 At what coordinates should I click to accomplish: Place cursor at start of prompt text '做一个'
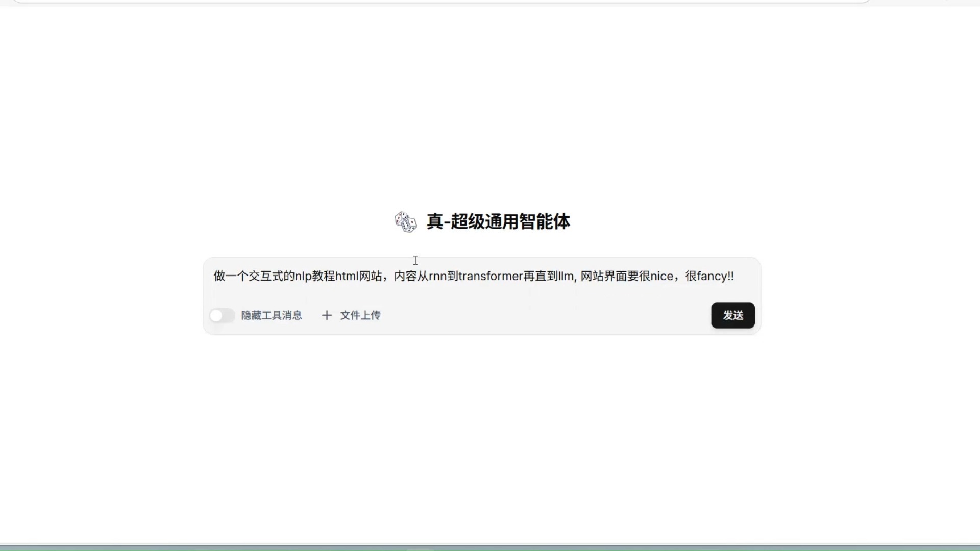214,276
